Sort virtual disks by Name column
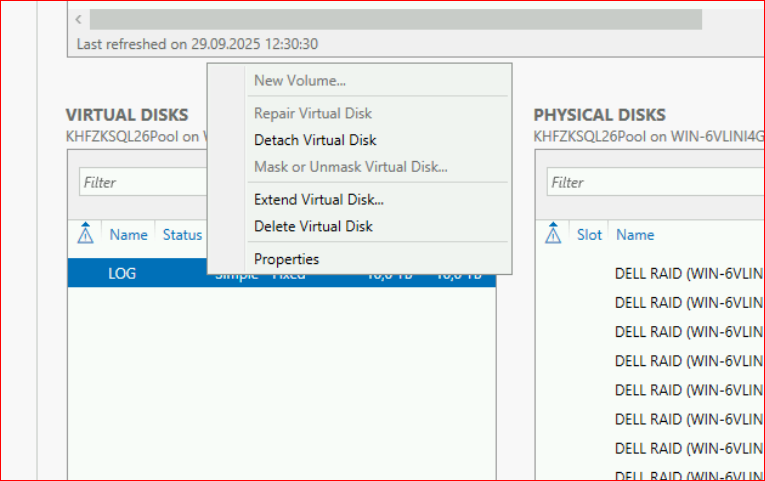The height and width of the screenshot is (481, 765). coord(128,235)
